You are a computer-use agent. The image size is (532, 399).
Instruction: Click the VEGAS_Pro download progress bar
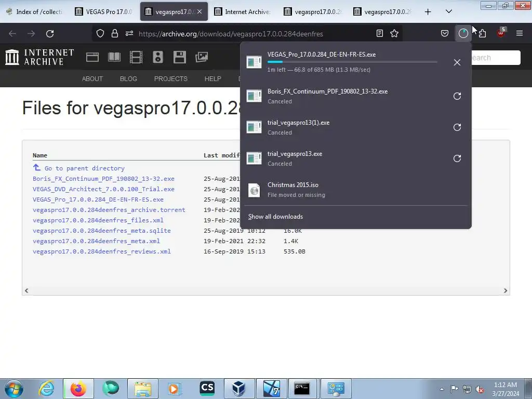pos(352,62)
